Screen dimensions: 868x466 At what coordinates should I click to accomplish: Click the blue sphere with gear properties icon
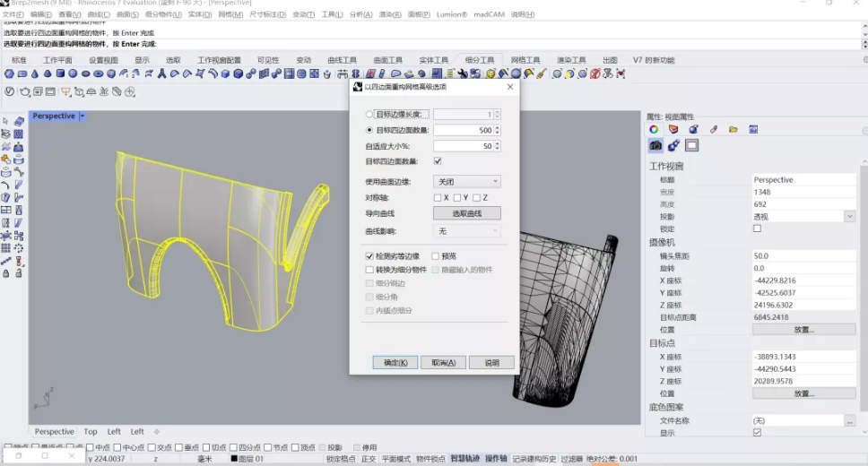tap(694, 130)
